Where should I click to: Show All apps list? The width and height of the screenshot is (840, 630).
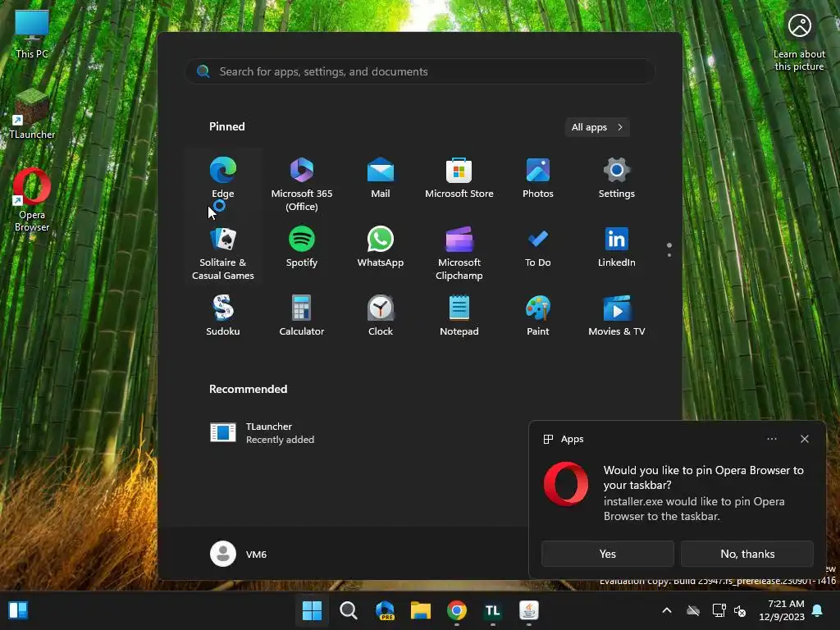[597, 127]
